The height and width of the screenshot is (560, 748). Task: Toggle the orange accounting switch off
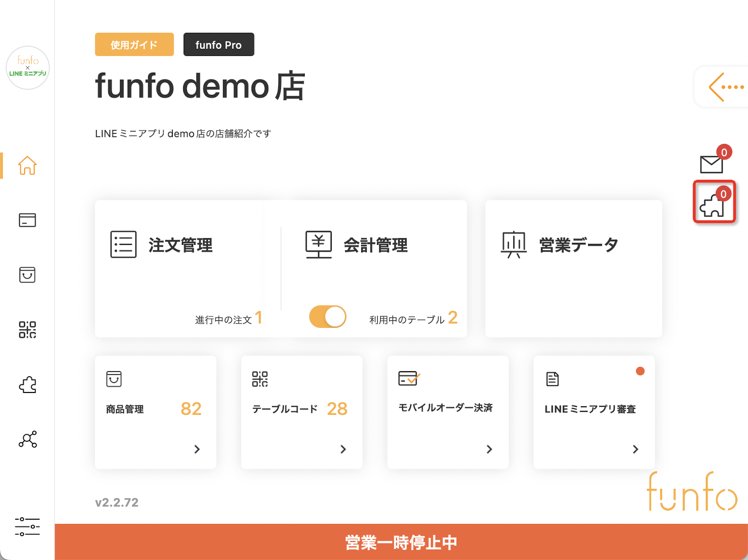pos(327,317)
